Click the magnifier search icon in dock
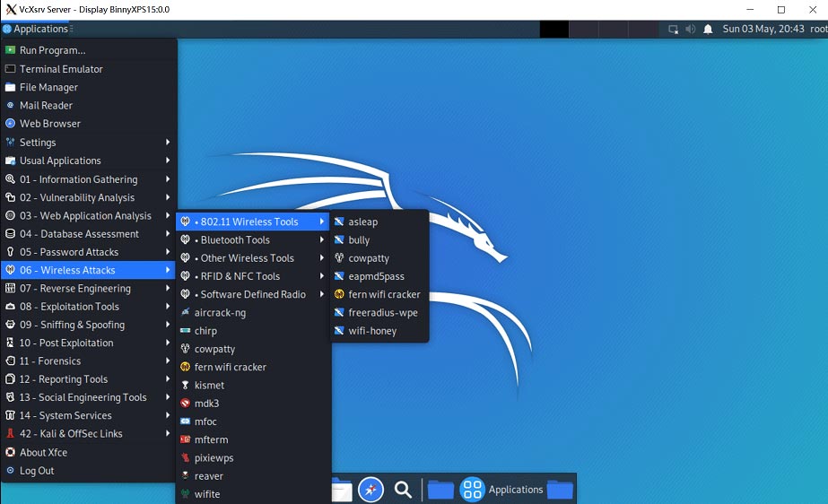Viewport: 828px width, 504px height. click(403, 490)
